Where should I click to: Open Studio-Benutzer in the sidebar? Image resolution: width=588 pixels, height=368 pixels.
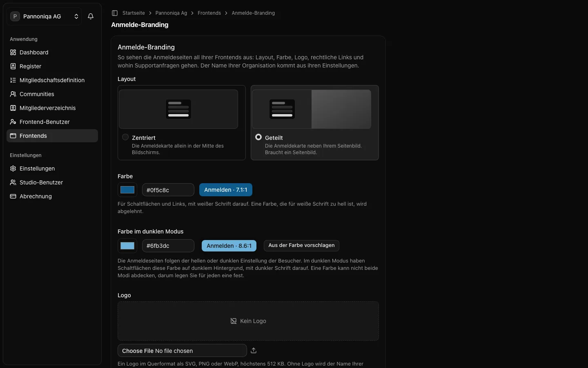pyautogui.click(x=52, y=182)
